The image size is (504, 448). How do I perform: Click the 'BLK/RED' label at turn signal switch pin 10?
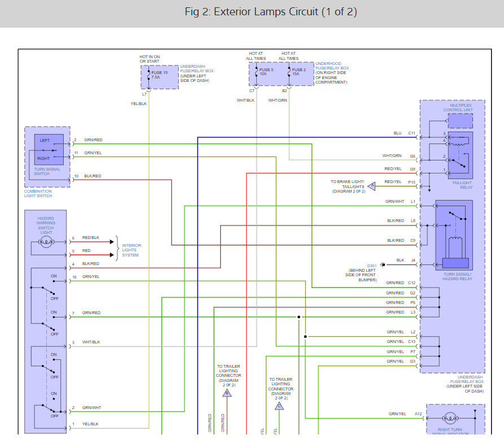point(93,176)
